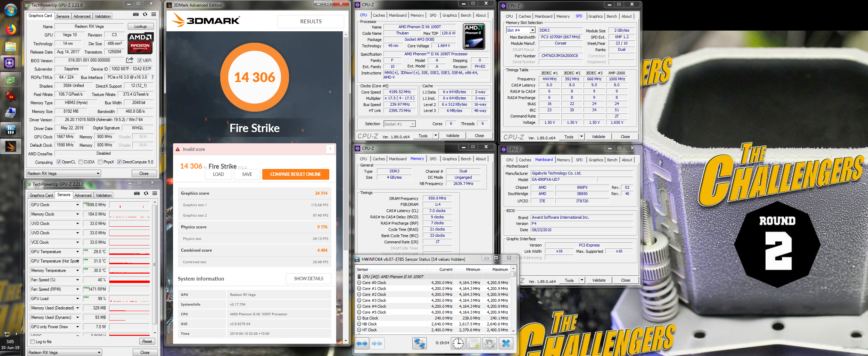Open HWiNFO sensor settings gear icon
The image size is (868, 356).
[x=489, y=343]
